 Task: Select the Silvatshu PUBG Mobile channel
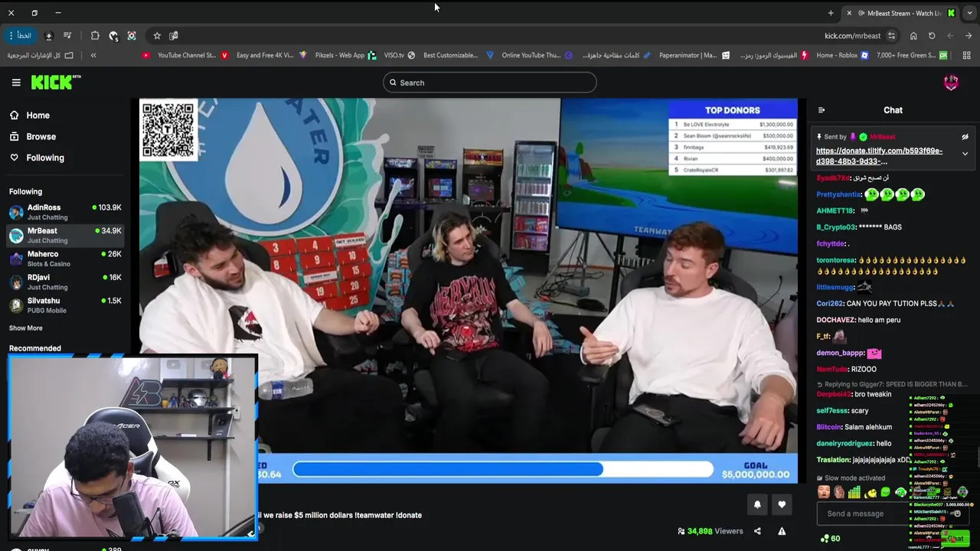[x=65, y=305]
